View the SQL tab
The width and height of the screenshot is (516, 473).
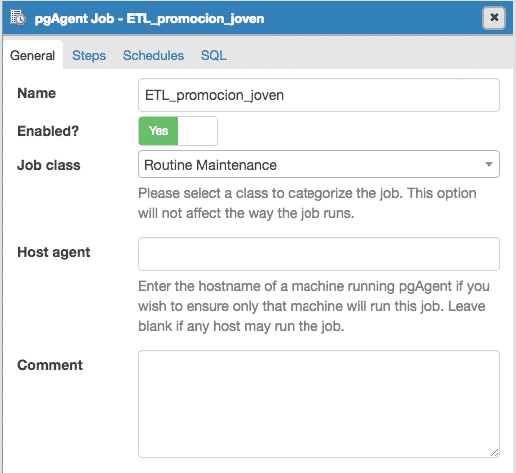pos(214,55)
